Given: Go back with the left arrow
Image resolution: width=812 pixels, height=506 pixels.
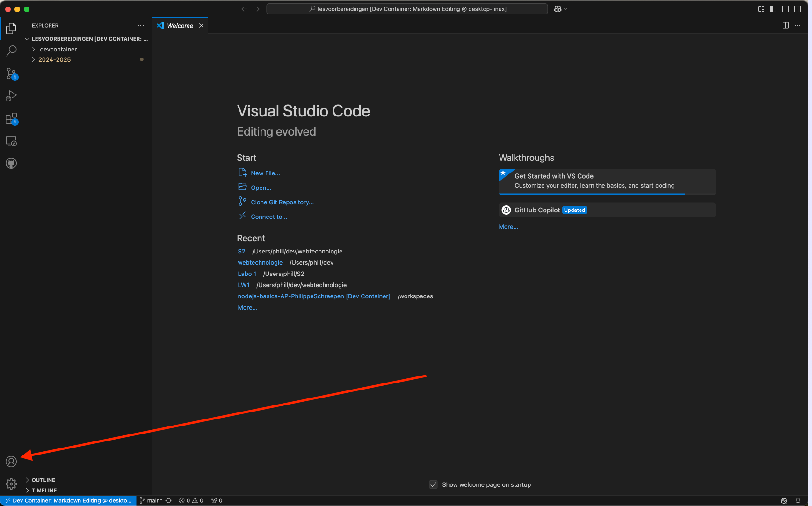Looking at the screenshot, I should tap(244, 9).
